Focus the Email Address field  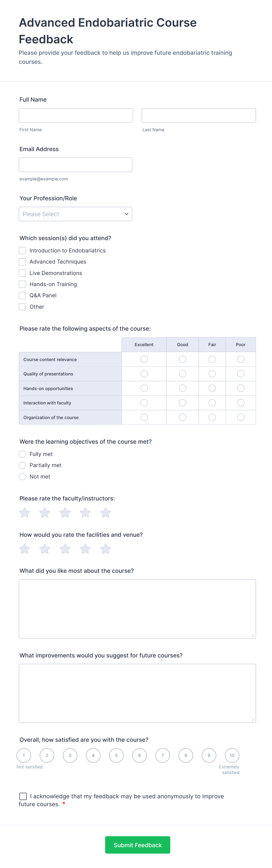click(x=75, y=165)
